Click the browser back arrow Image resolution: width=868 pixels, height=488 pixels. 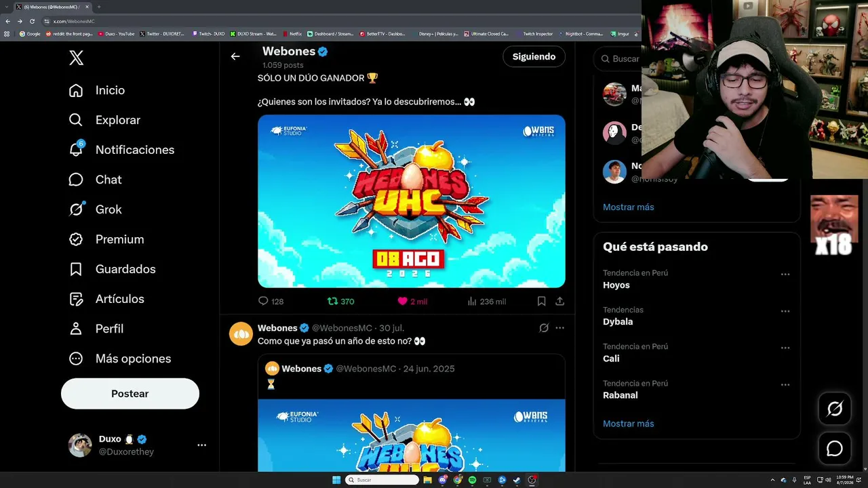point(7,21)
